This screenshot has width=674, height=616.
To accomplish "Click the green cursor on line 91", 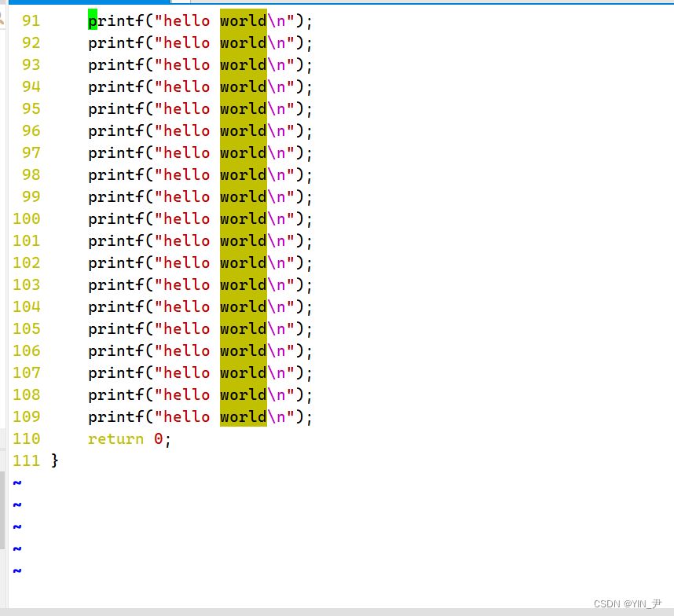I will [93, 20].
